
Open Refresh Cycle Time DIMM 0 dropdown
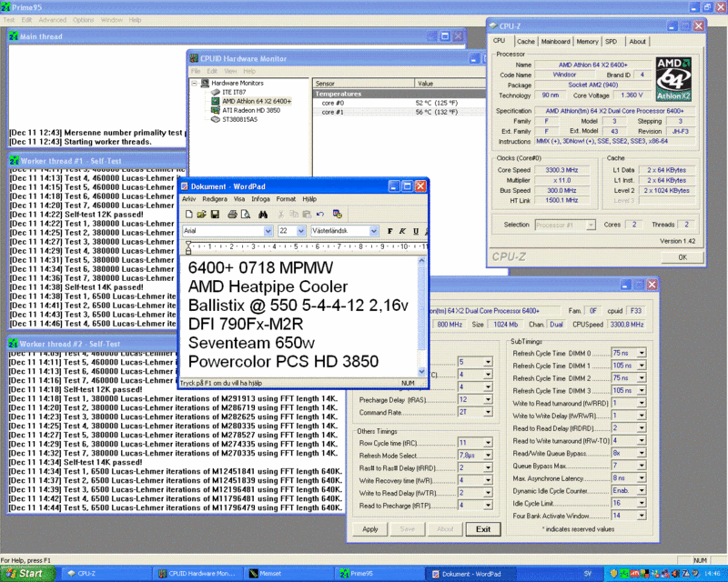click(642, 353)
